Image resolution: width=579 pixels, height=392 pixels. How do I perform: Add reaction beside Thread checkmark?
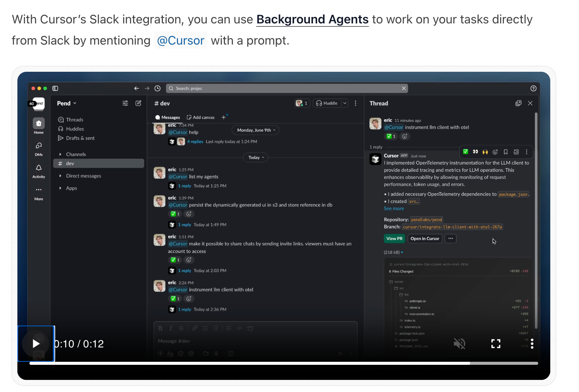[x=405, y=136]
